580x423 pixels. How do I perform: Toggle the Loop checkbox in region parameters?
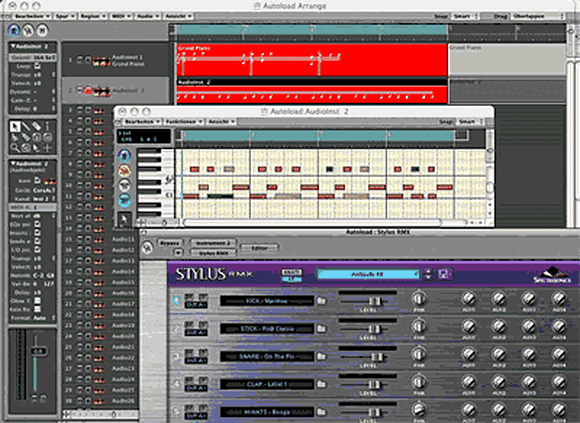(37, 66)
